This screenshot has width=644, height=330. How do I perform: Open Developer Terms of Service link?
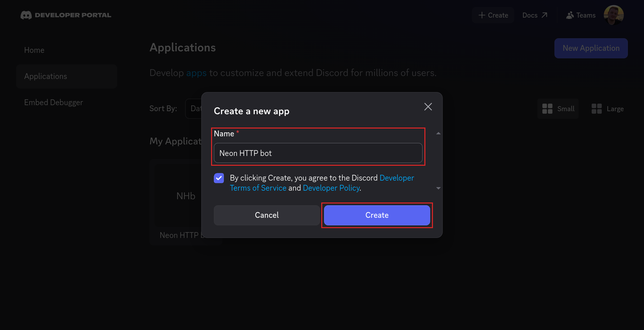(258, 188)
